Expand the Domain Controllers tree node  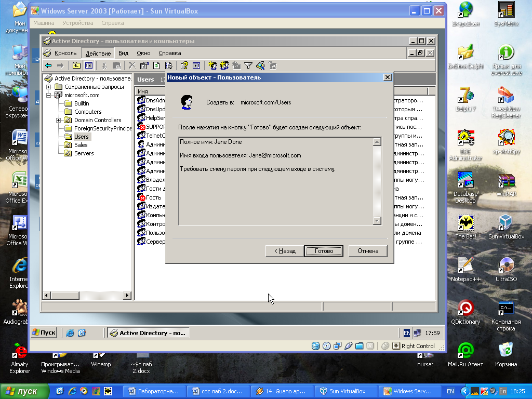pyautogui.click(x=58, y=120)
